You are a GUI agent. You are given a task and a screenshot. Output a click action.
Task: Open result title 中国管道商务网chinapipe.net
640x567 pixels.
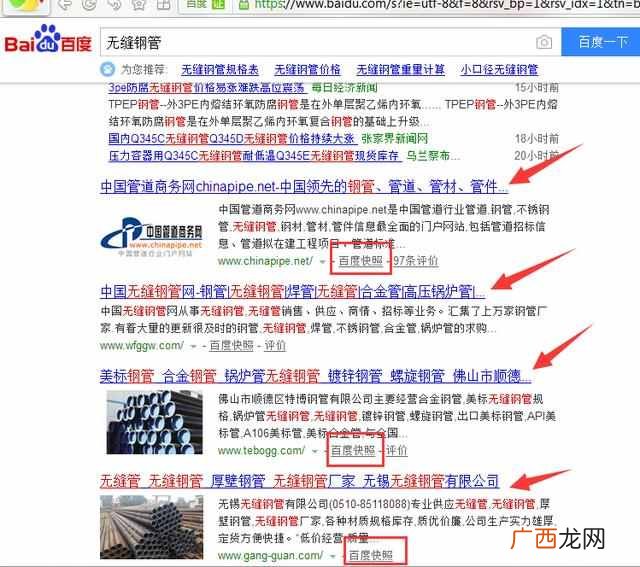pos(304,187)
